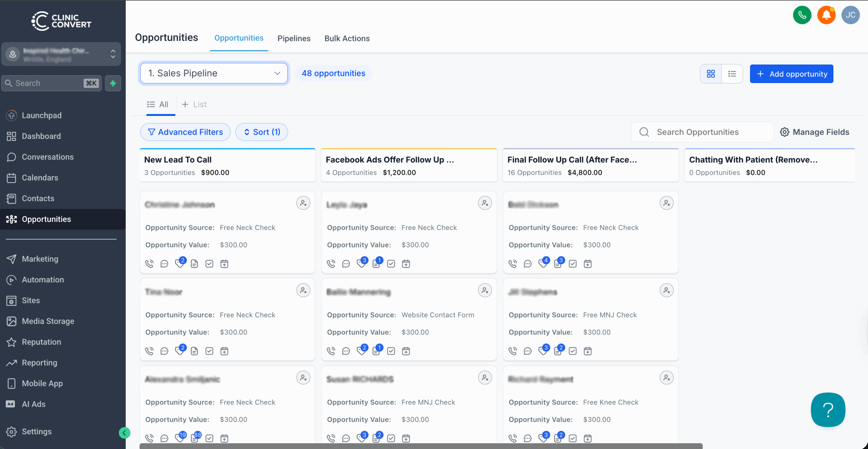Open the notifications bell icon
The width and height of the screenshot is (868, 449).
[x=826, y=15]
